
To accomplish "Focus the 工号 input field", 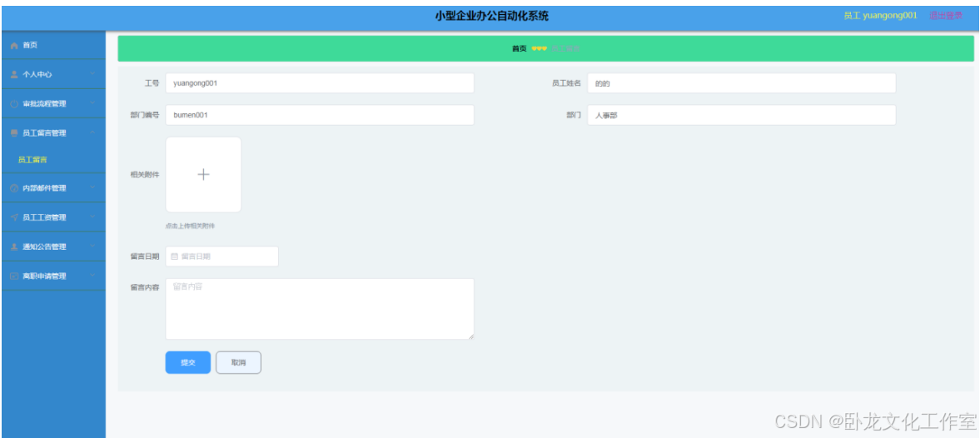I will pos(320,83).
